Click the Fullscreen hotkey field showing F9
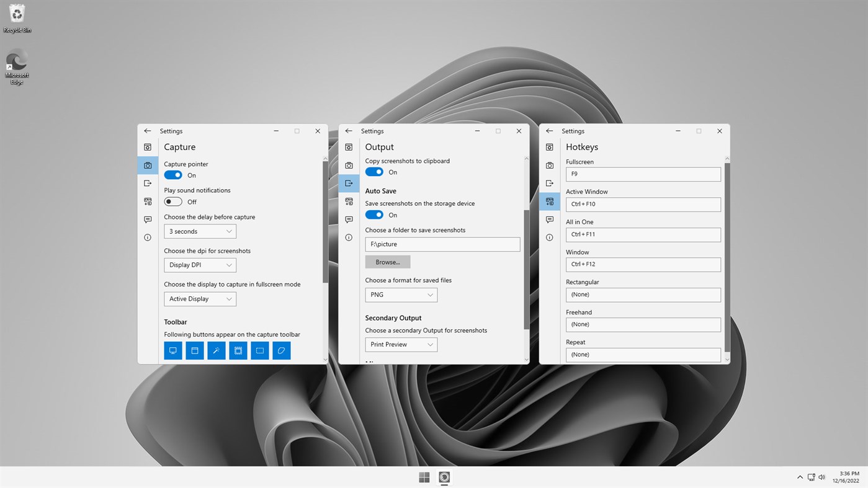 (643, 174)
